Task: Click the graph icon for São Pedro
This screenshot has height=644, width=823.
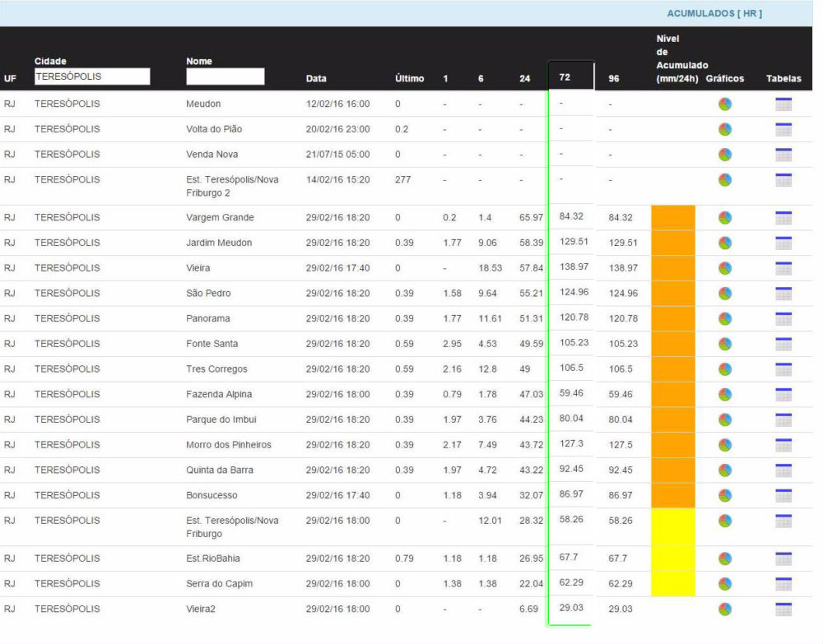Action: pos(724,294)
